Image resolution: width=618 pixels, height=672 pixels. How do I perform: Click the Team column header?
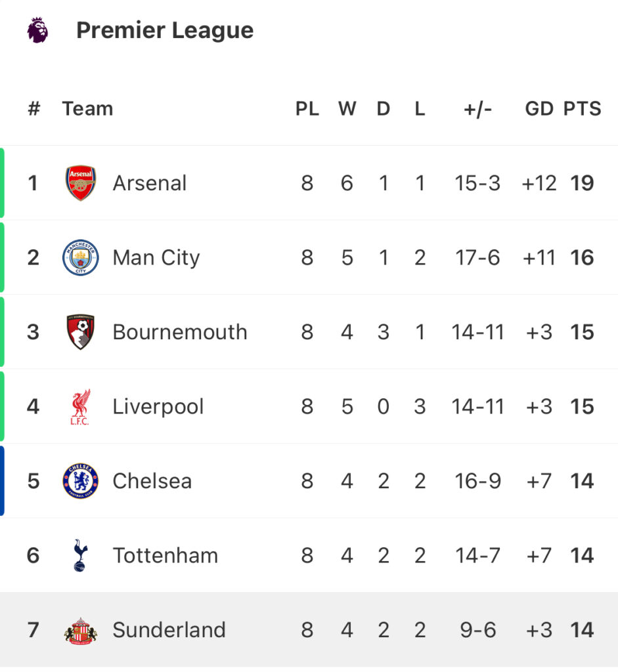point(87,108)
